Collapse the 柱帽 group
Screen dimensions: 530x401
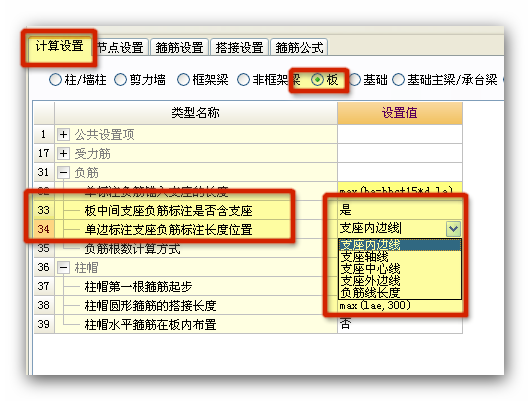click(63, 267)
